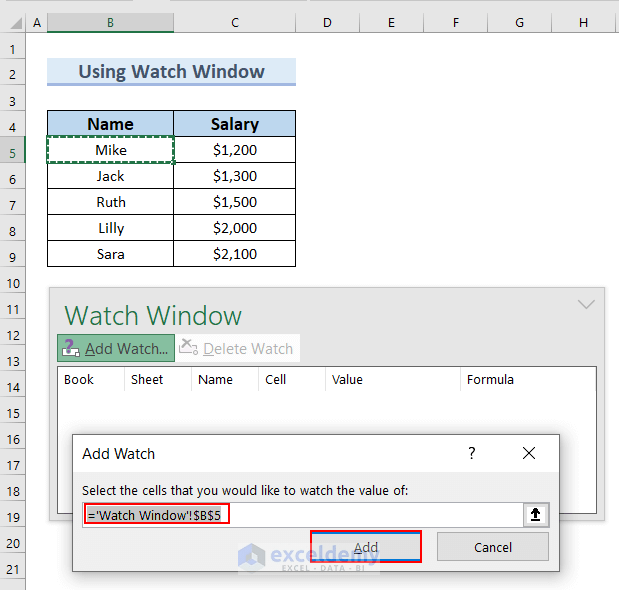Select the salary cell $1,300
Screen dimensions: 619x590
point(235,176)
